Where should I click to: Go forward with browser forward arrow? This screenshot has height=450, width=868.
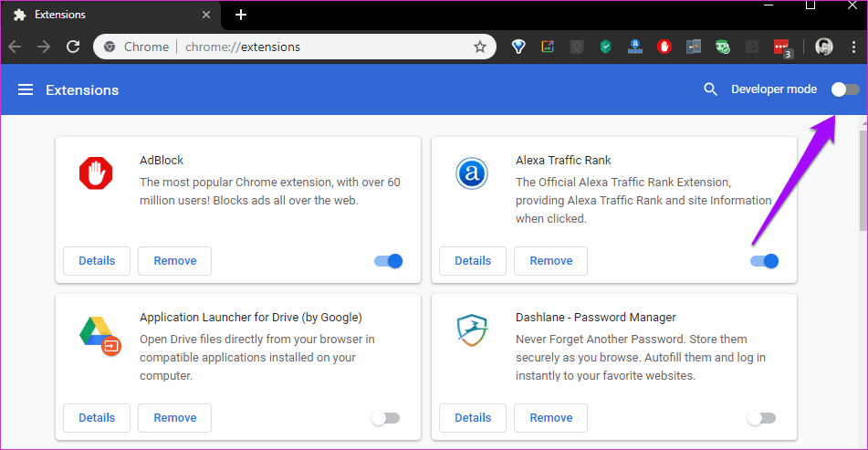point(44,47)
